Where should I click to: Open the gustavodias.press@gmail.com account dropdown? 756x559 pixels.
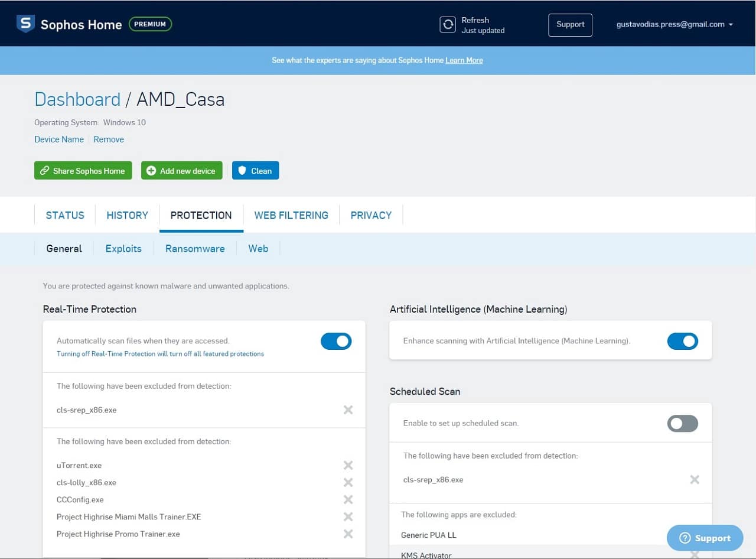point(674,24)
